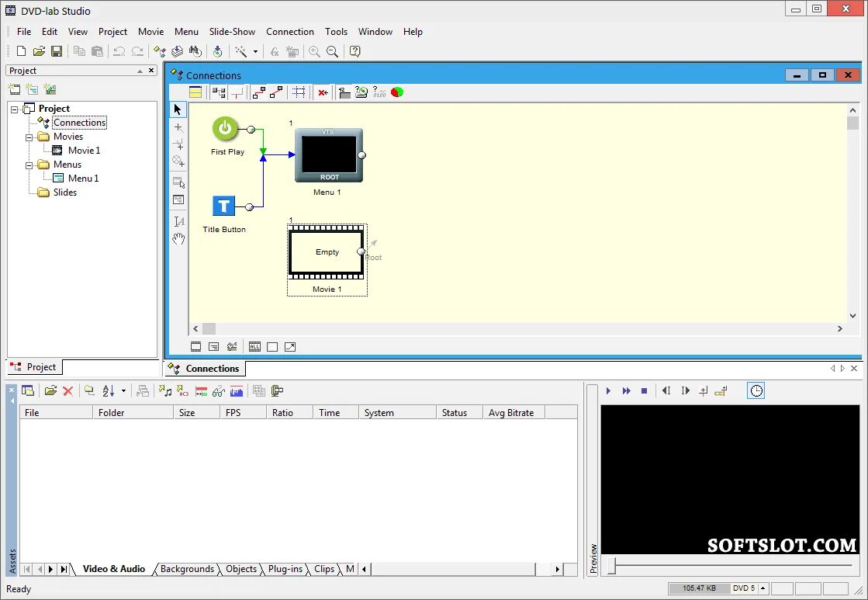Select the arrow pointer tool in Connections
The width and height of the screenshot is (868, 600).
click(x=178, y=109)
